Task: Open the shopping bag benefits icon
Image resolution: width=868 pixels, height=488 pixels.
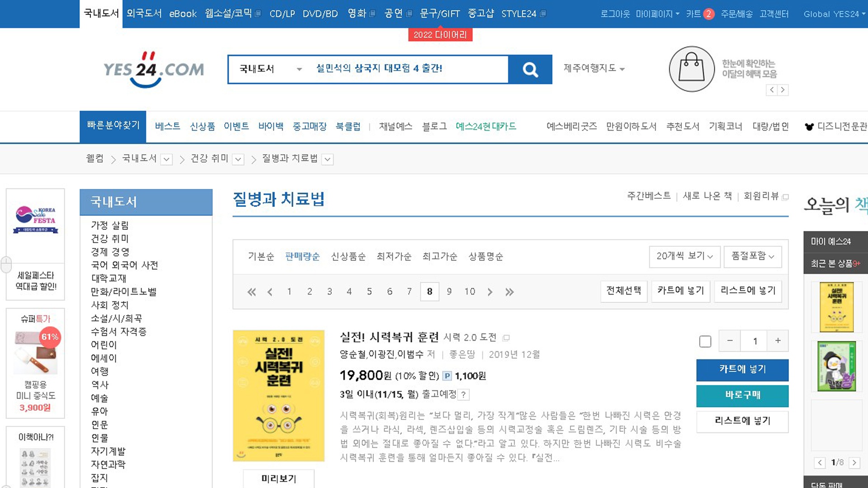Action: pyautogui.click(x=692, y=69)
